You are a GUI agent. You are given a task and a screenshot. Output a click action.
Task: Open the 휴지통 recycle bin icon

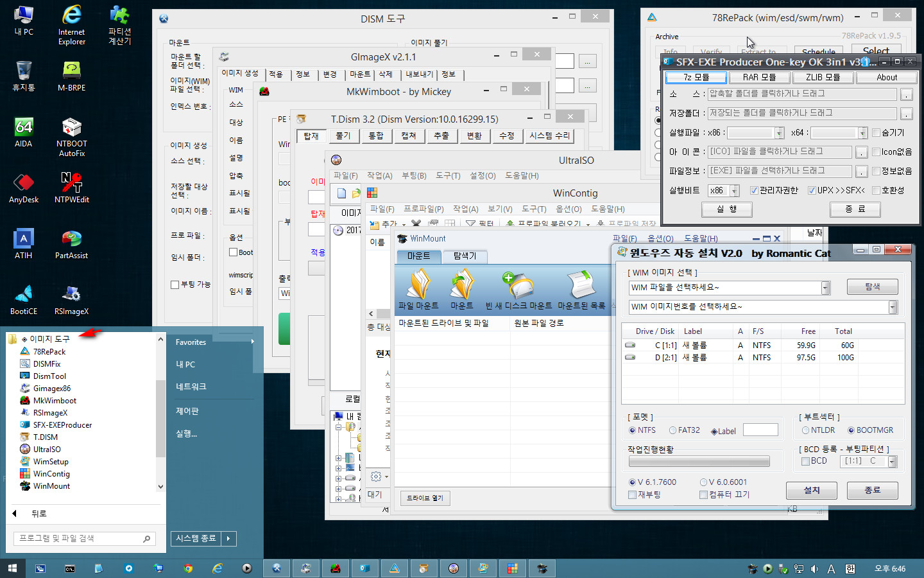click(x=24, y=76)
